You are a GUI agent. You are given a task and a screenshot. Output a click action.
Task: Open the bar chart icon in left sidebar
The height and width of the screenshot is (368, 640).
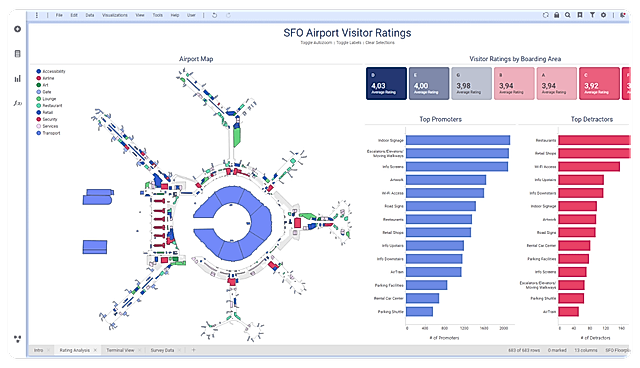[17, 79]
